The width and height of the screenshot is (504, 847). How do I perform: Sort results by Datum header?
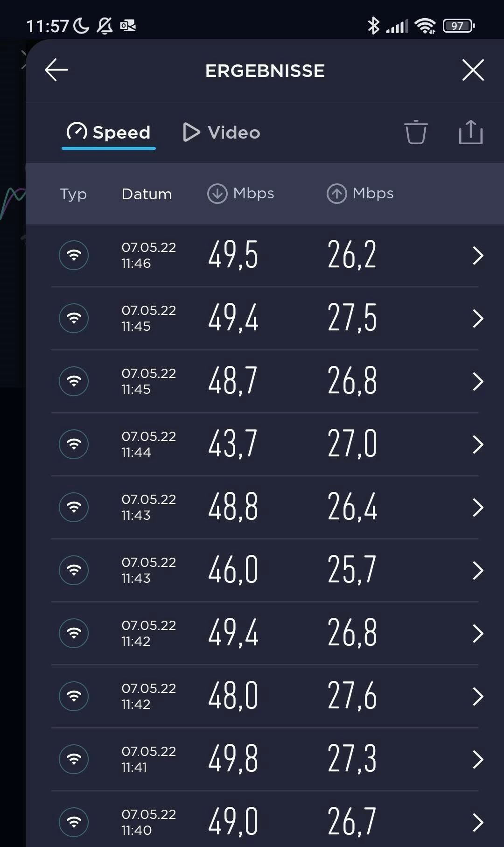pos(147,194)
